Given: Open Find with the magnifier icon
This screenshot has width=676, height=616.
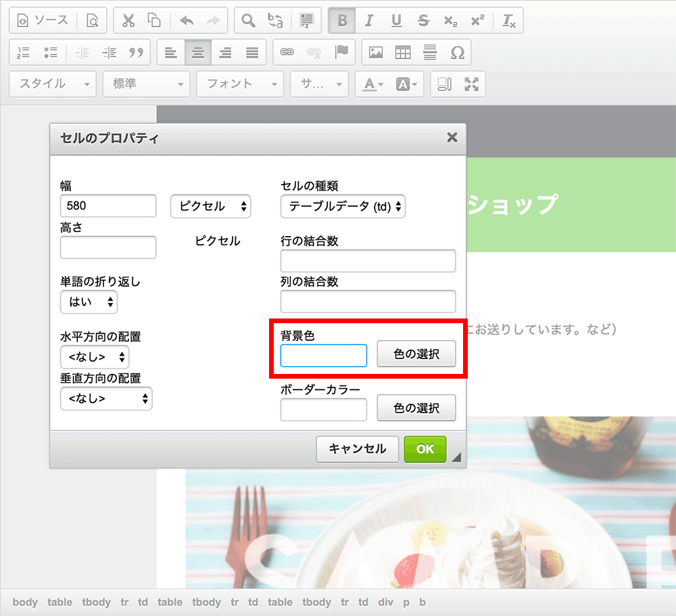Looking at the screenshot, I should click(x=248, y=20).
